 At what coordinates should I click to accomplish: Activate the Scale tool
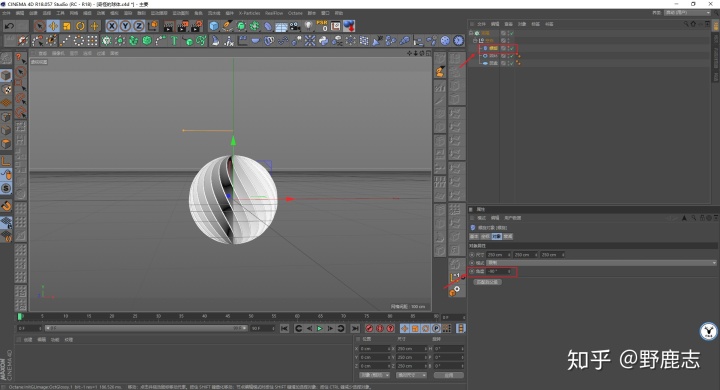click(67, 26)
